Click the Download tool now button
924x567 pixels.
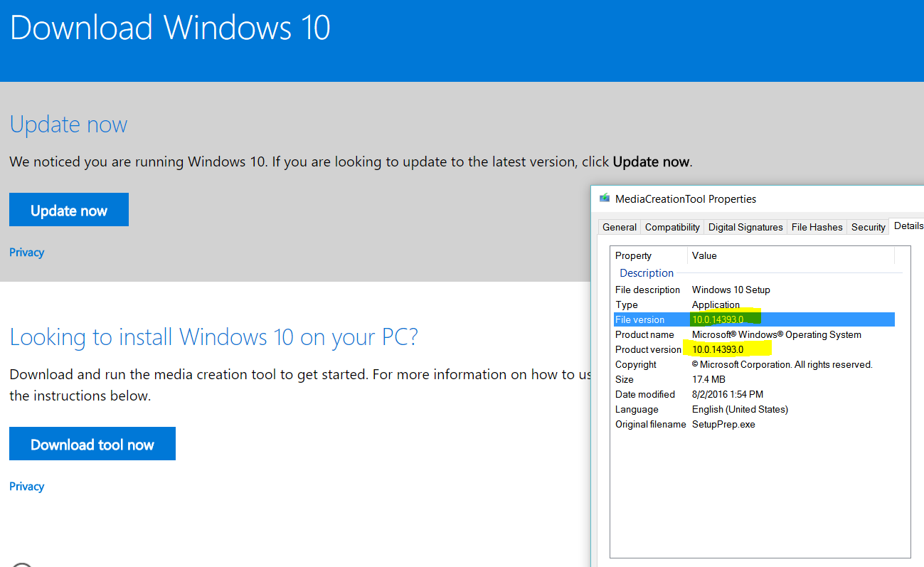click(92, 444)
